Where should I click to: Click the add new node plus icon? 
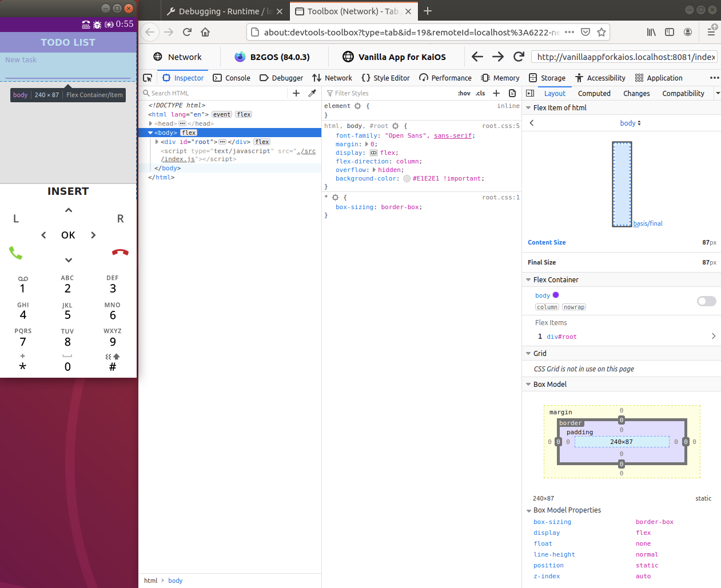click(296, 93)
